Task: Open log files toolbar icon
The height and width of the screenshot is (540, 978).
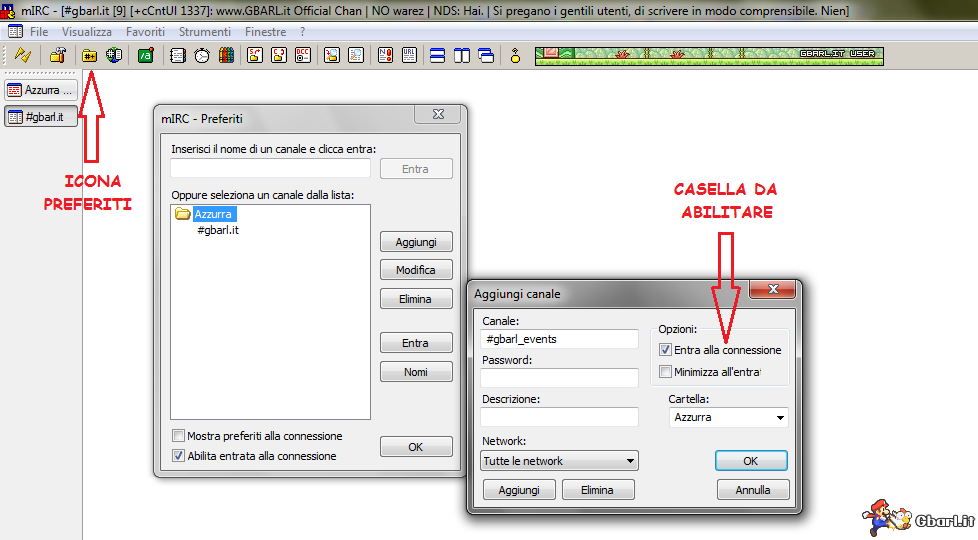Action: [x=356, y=55]
